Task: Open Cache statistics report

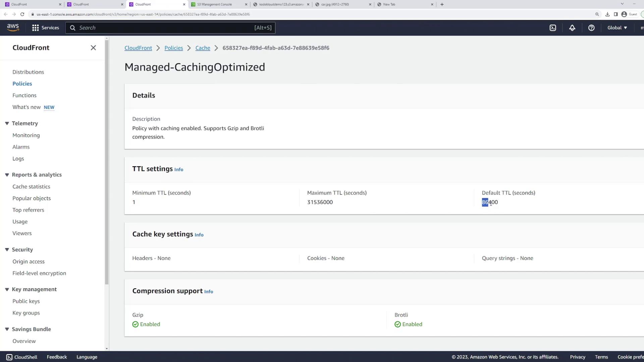Action: pos(31,187)
